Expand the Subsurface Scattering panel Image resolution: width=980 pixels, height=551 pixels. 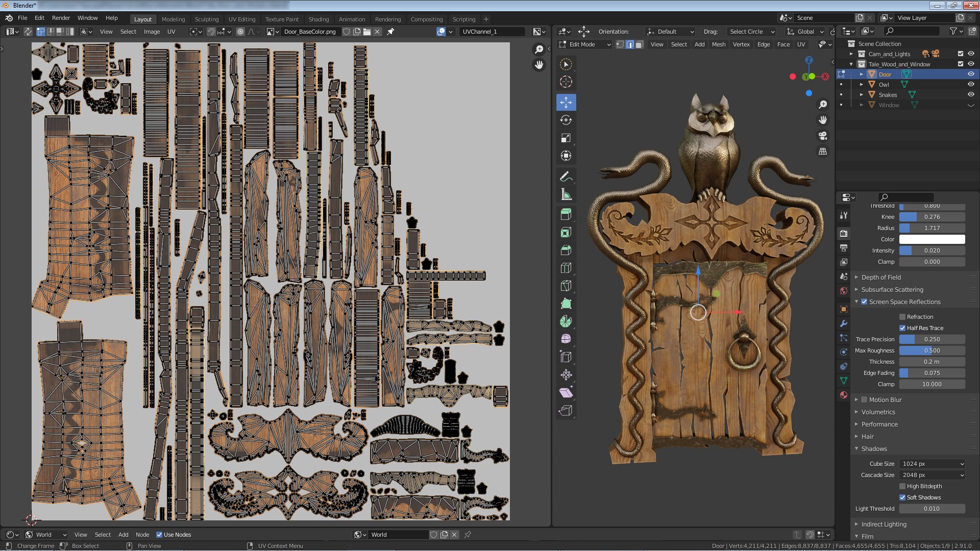(x=892, y=289)
